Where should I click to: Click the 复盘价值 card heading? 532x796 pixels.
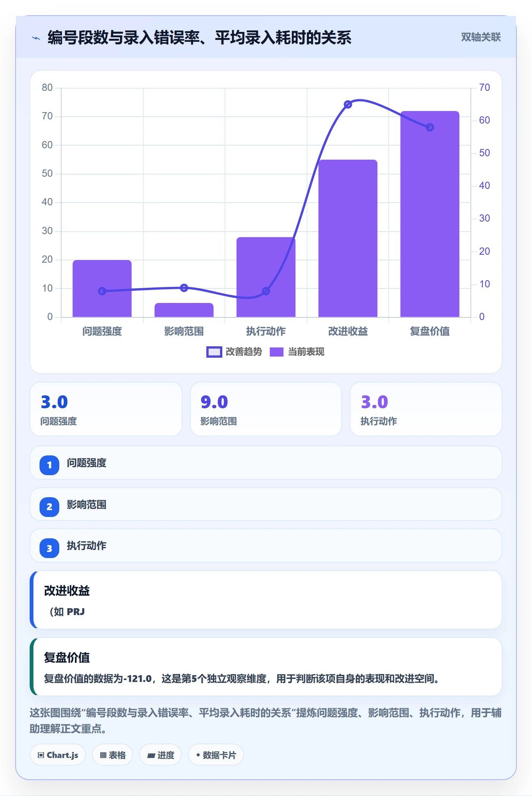tap(67, 658)
